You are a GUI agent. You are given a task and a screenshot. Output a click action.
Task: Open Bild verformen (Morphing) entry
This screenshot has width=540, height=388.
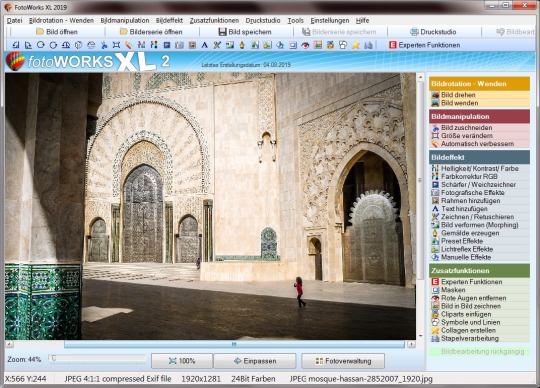pos(479,225)
